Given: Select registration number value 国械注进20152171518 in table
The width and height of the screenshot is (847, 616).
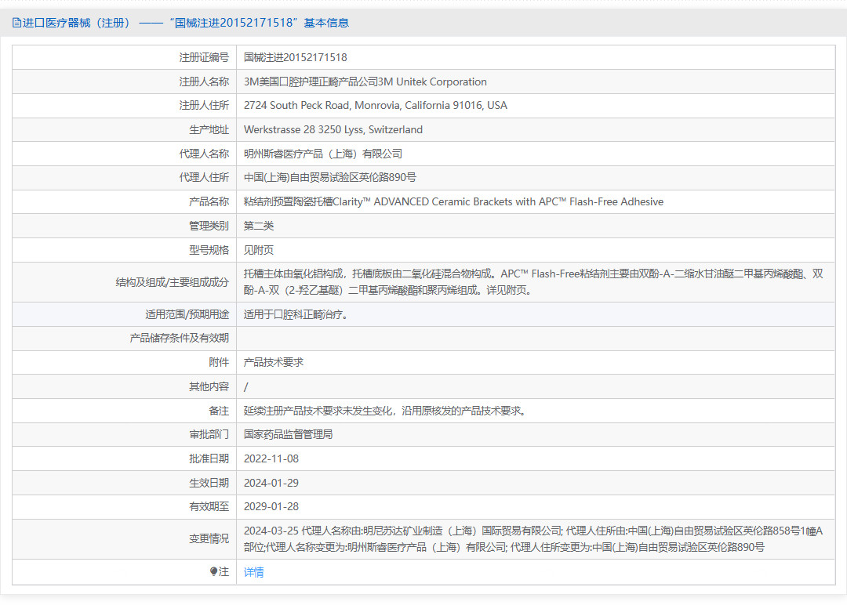Looking at the screenshot, I should pos(295,57).
